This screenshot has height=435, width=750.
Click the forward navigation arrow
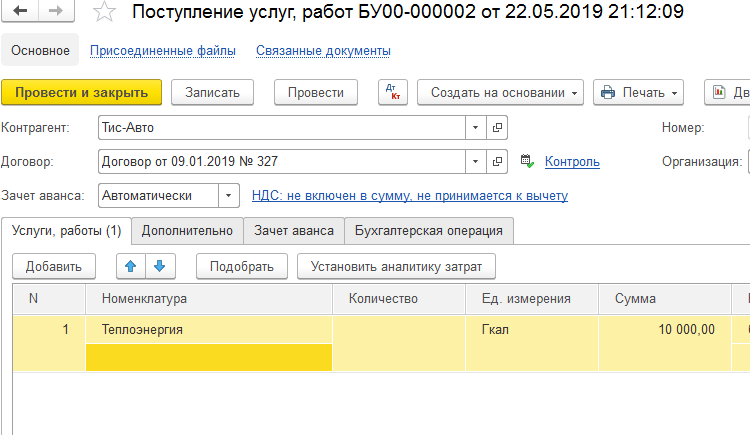(55, 12)
